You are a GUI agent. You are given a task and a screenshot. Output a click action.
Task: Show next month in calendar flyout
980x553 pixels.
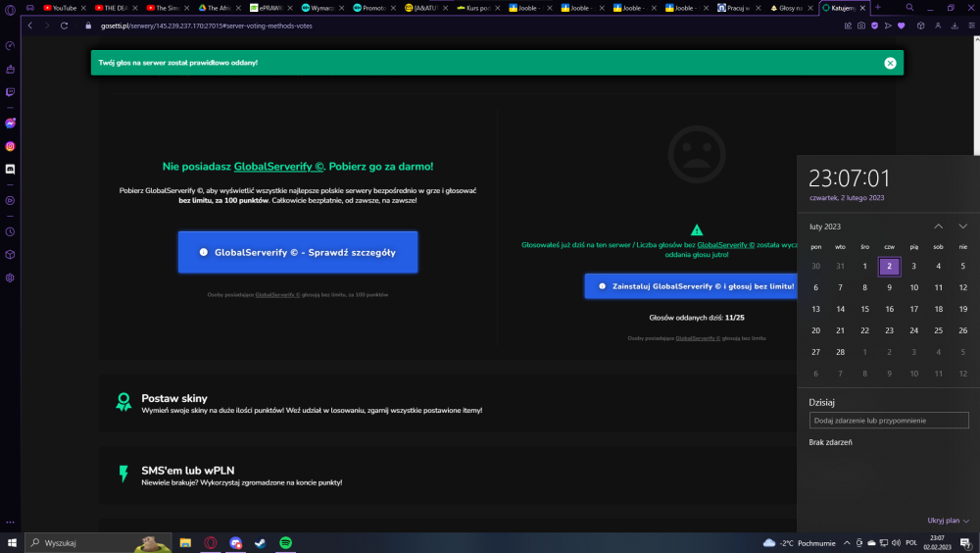click(962, 226)
